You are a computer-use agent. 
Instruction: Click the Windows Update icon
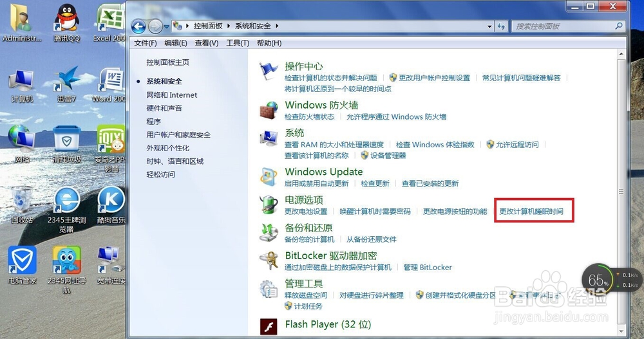click(x=269, y=176)
